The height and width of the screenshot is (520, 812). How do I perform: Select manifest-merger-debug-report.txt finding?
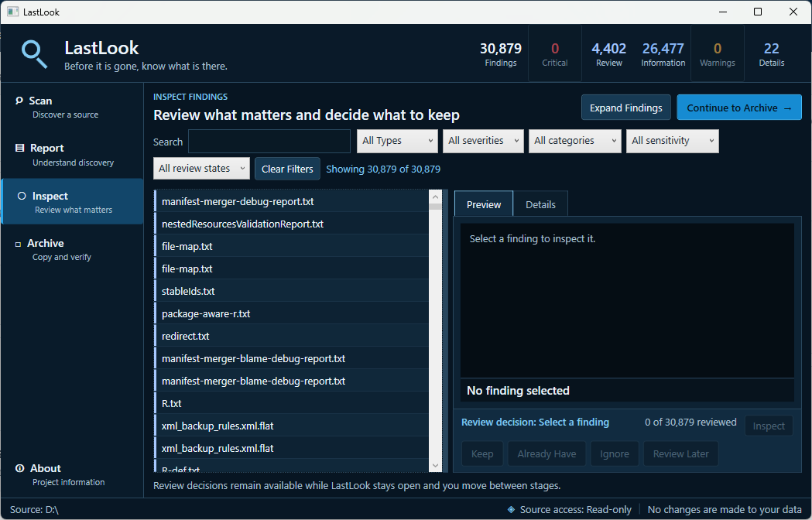(x=292, y=201)
